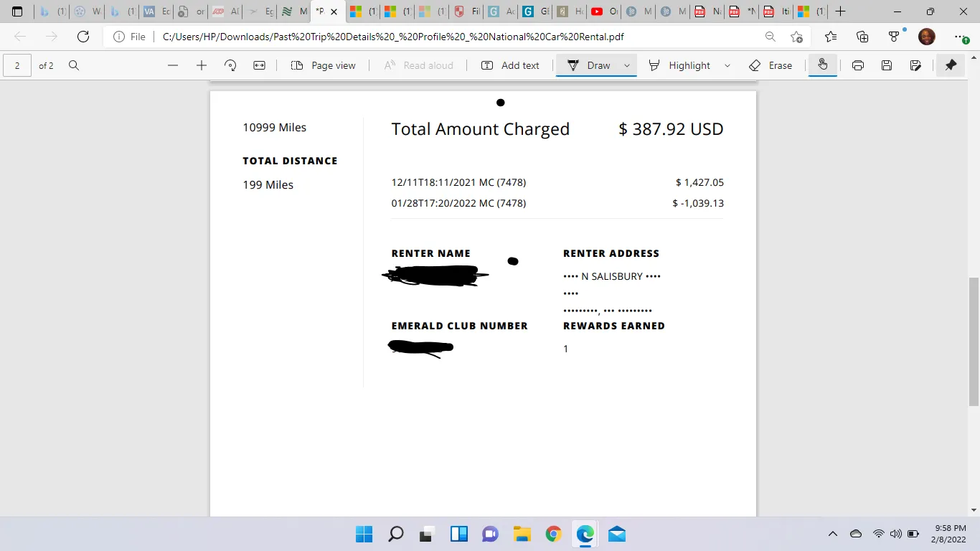Expand the Draw options dropdown arrow

(x=626, y=65)
